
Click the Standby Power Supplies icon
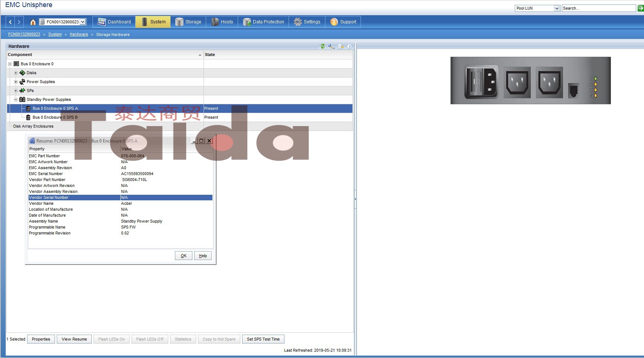click(x=22, y=99)
